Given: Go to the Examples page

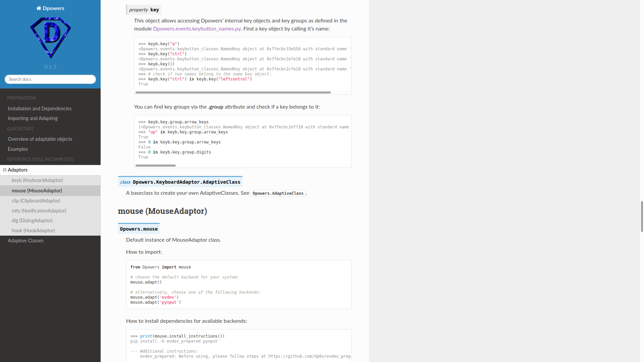Looking at the screenshot, I should tap(18, 149).
